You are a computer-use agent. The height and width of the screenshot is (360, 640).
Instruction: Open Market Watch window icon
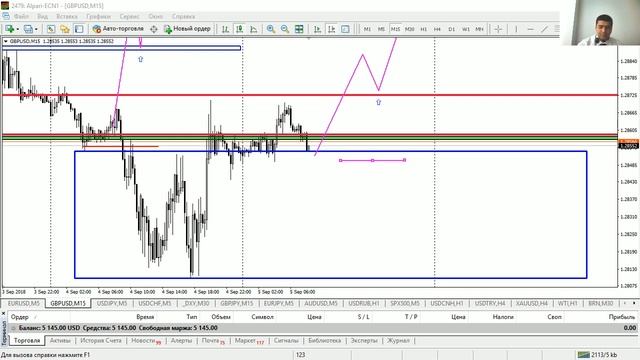pos(51,29)
